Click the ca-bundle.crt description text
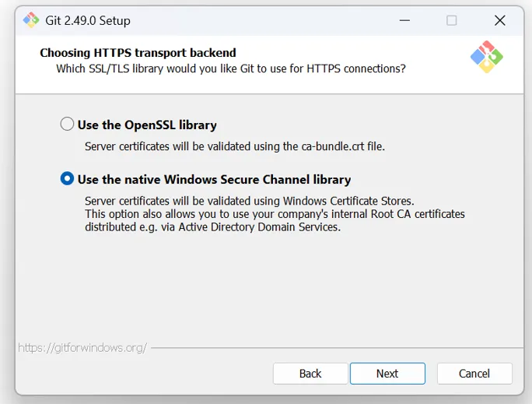 click(235, 146)
